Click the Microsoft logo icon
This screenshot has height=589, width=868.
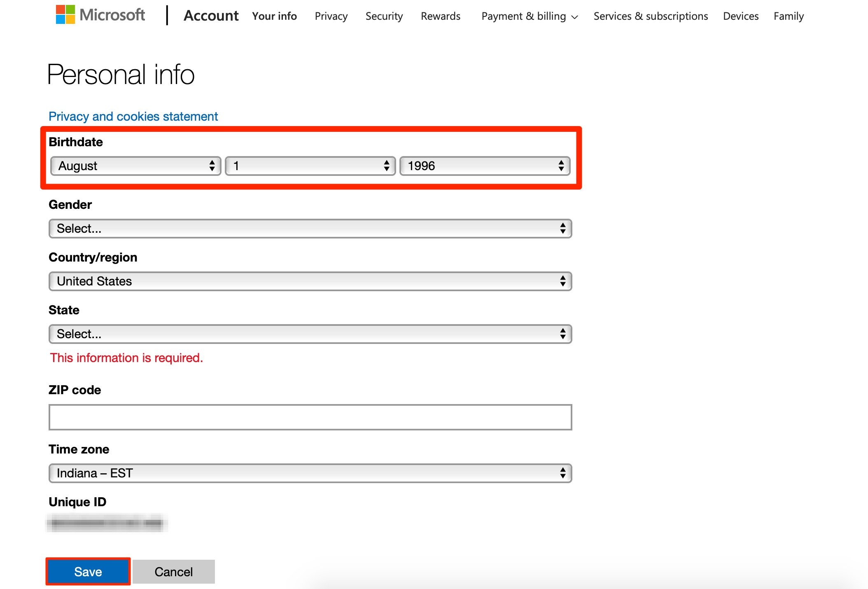click(66, 16)
